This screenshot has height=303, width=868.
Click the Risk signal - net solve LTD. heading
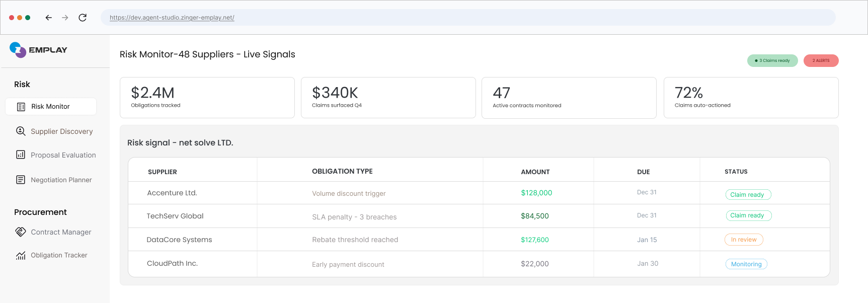pos(180,143)
